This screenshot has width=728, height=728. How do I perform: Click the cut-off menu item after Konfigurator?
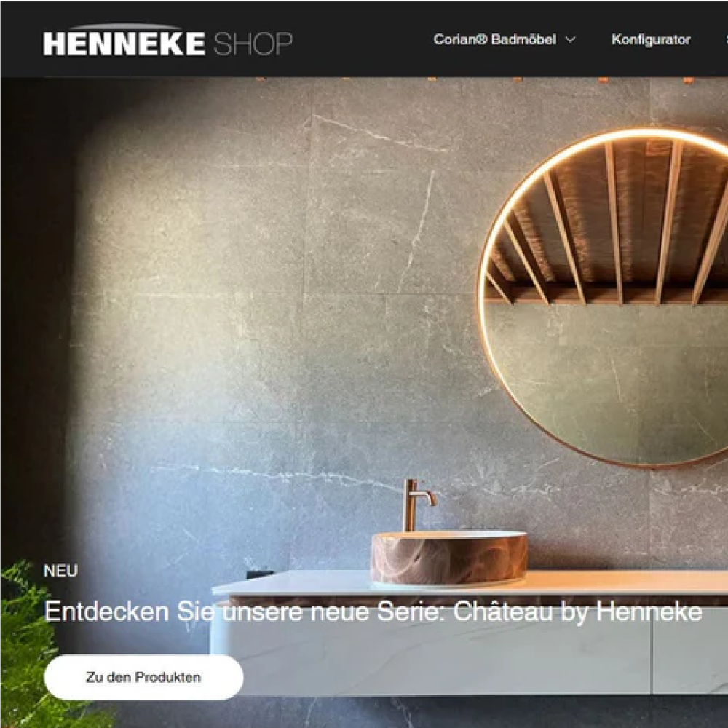(x=726, y=40)
